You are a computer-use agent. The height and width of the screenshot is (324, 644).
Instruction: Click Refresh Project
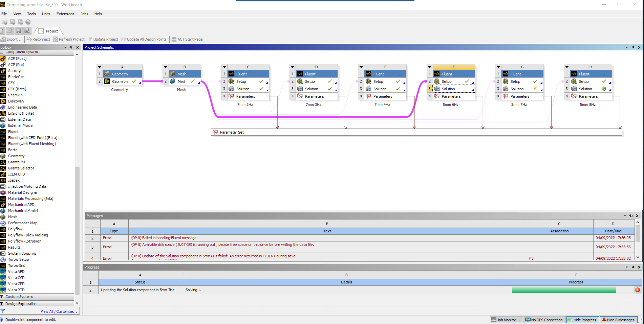tap(69, 39)
